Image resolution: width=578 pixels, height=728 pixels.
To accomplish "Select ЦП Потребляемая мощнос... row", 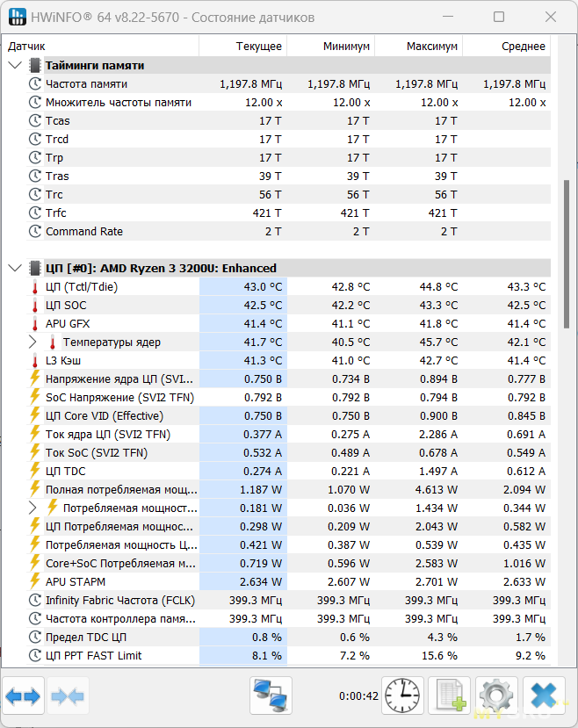I will (288, 527).
